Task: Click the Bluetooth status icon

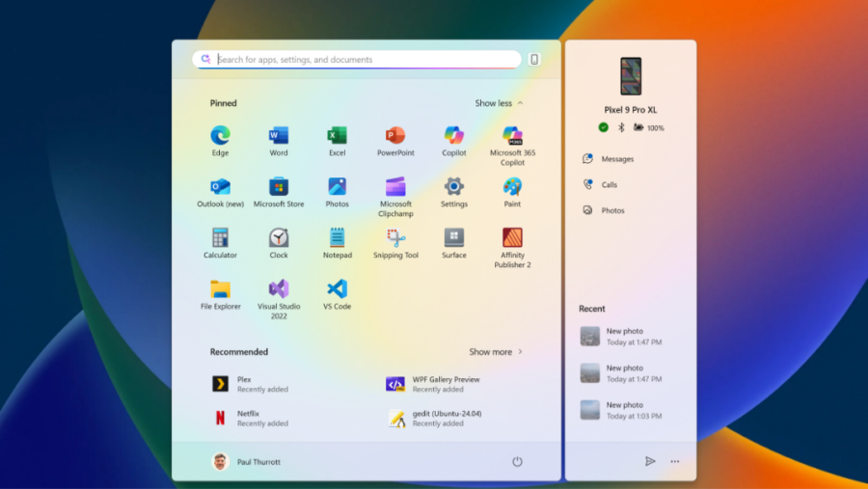Action: [621, 127]
